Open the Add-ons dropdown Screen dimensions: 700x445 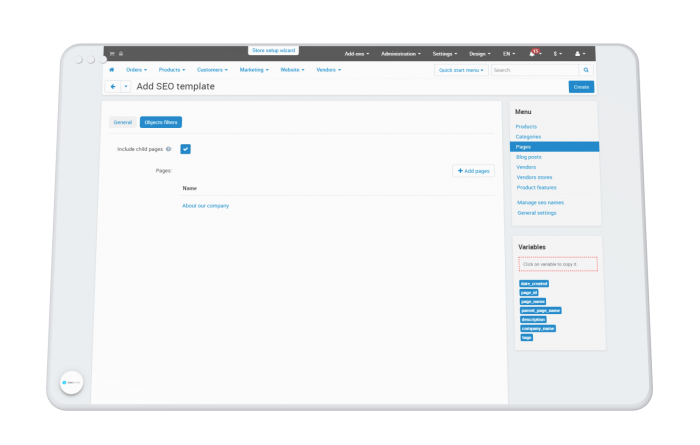pyautogui.click(x=356, y=54)
